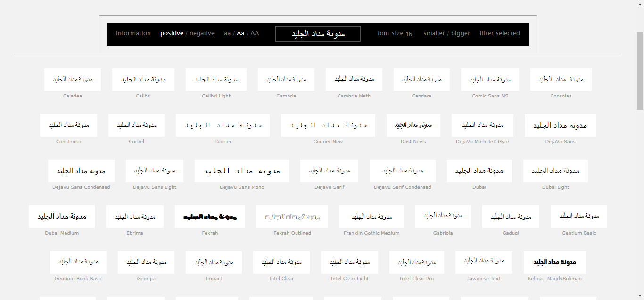Select the Dubai Medium font tile
The height and width of the screenshot is (300, 644).
point(62,217)
